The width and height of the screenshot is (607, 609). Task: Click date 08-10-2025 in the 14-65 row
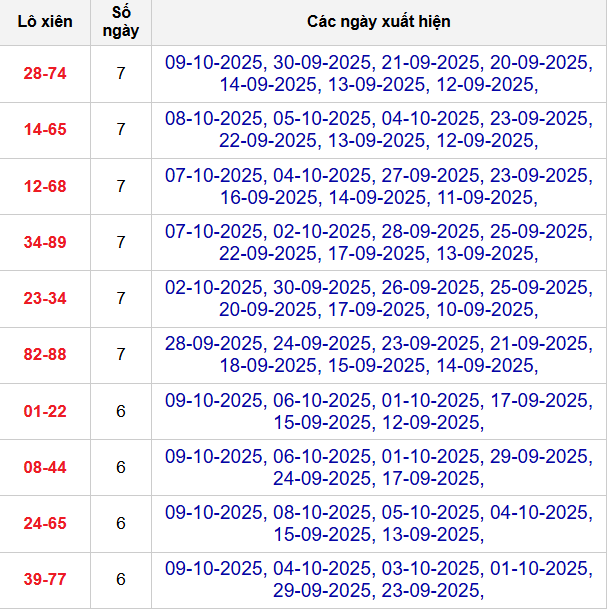[214, 118]
